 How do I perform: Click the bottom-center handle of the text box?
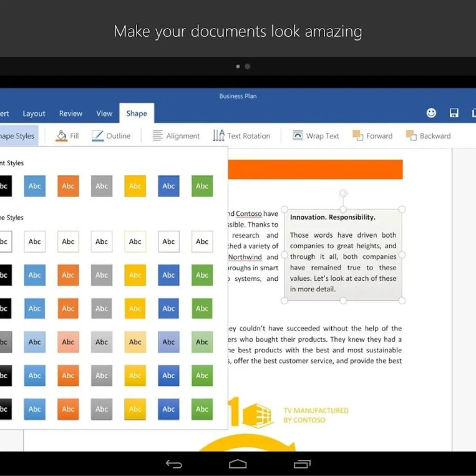point(343,301)
